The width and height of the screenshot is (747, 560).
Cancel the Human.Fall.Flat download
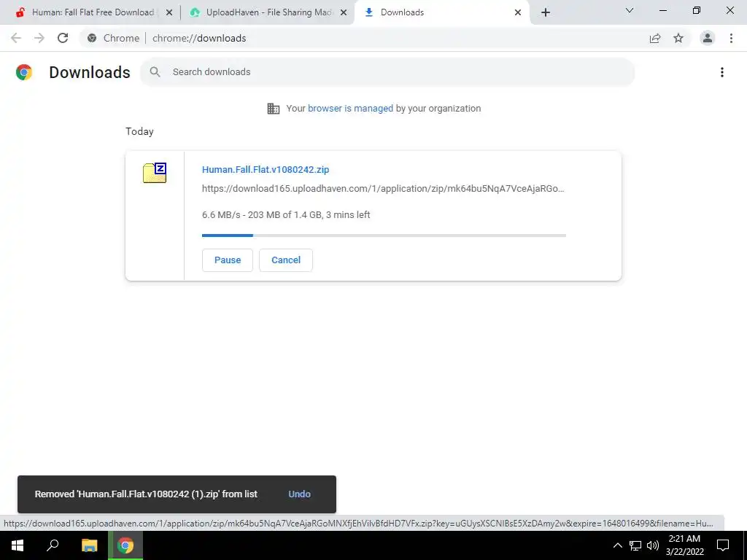pyautogui.click(x=286, y=260)
